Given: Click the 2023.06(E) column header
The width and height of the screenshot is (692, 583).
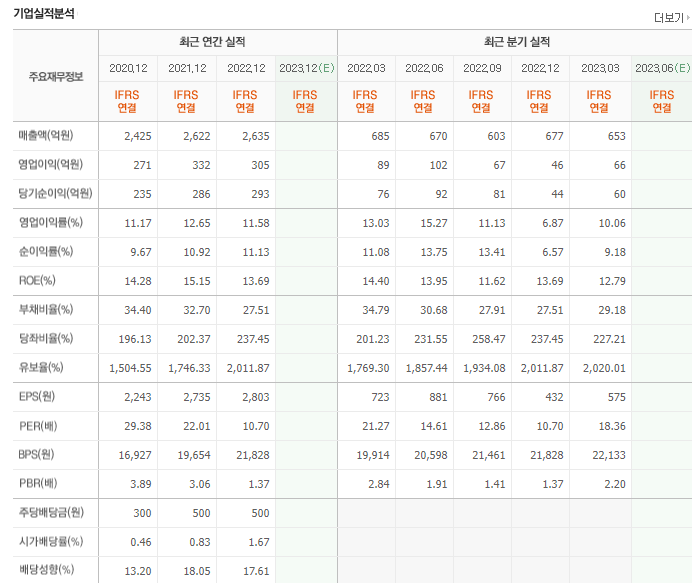Looking at the screenshot, I should pos(662,68).
